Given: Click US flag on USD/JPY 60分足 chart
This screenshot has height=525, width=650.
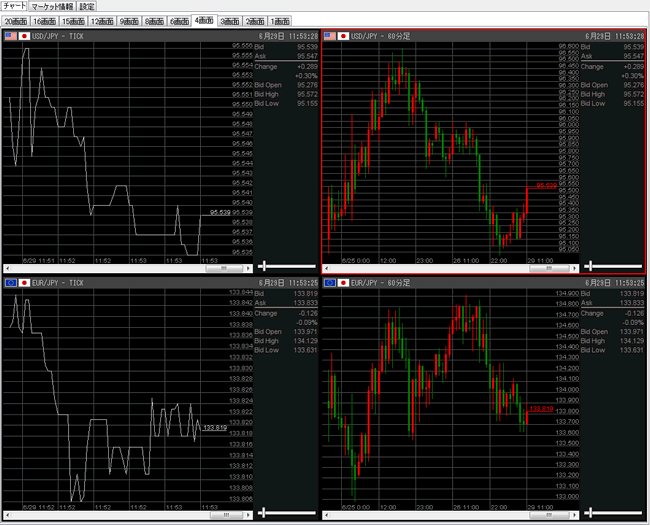Looking at the screenshot, I should pos(330,36).
